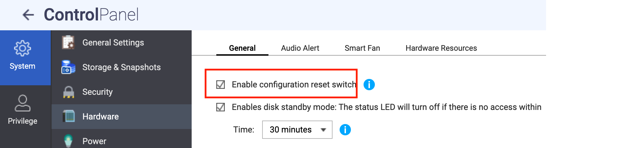Viewport: 644px width, 148px height.
Task: Select the General tab
Action: 242,48
